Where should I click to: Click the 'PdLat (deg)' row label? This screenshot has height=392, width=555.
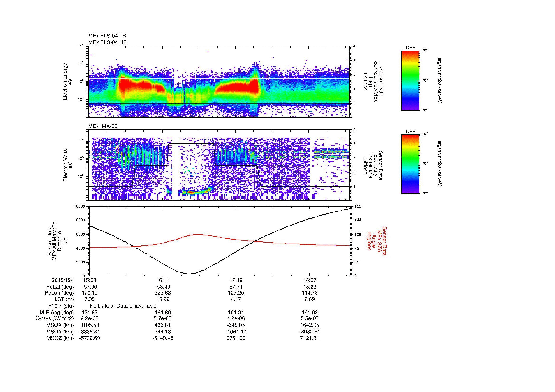coord(60,287)
